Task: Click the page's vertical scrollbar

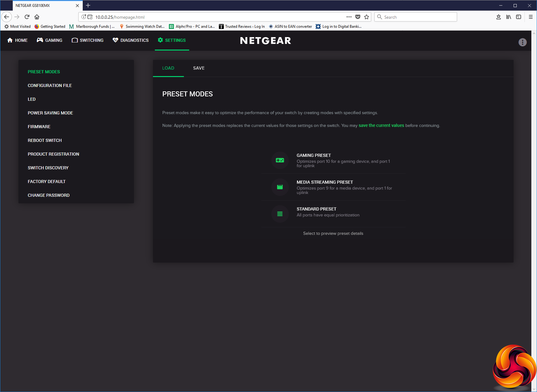Action: click(534, 211)
